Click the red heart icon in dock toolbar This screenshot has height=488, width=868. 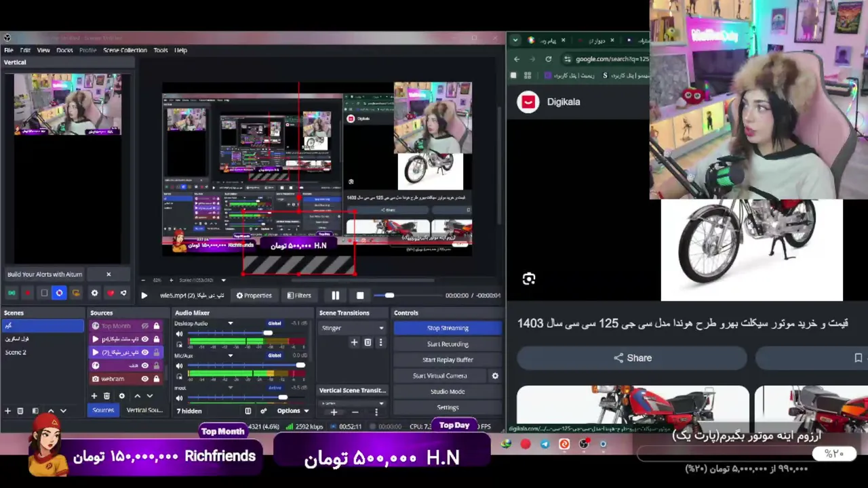111,293
